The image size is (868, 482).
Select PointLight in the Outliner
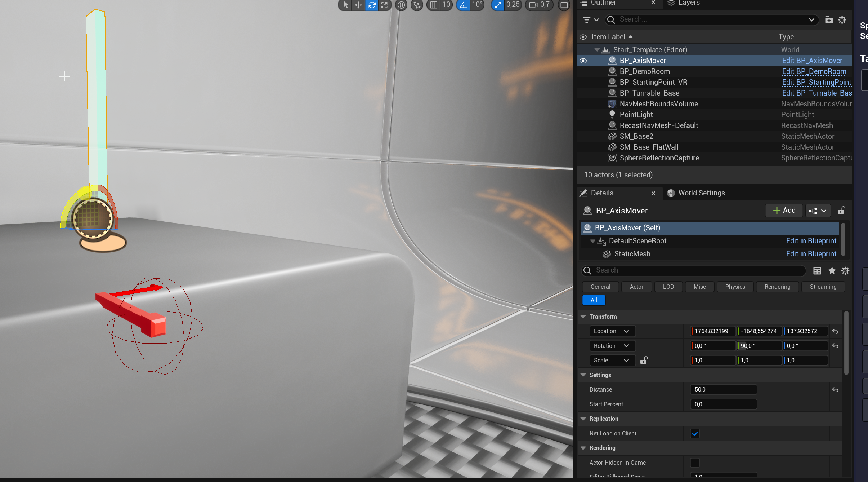pyautogui.click(x=636, y=115)
